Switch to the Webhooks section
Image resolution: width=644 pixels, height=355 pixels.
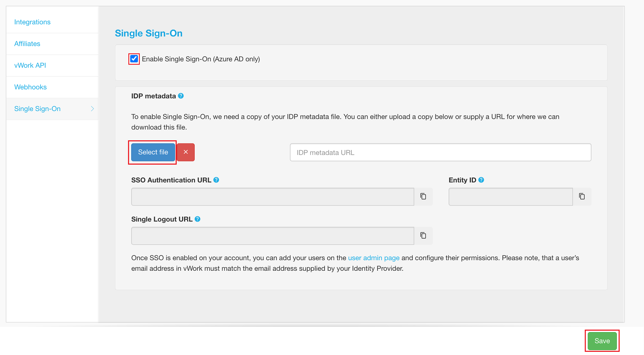(x=30, y=87)
